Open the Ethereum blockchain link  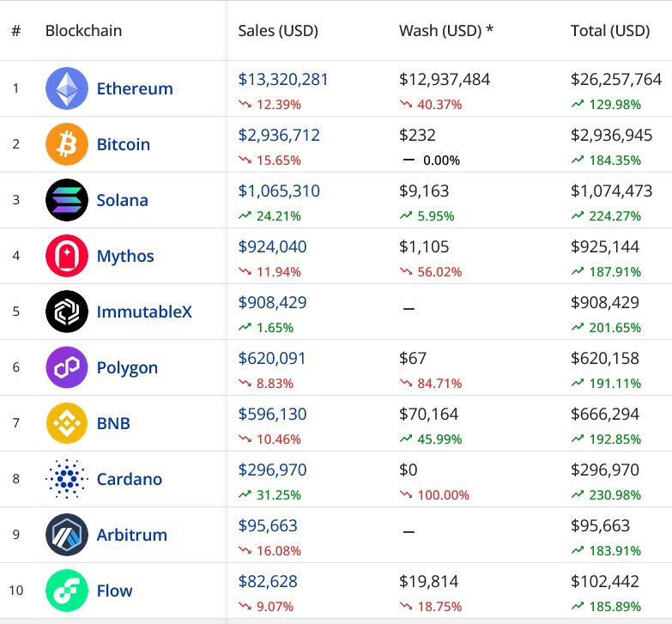[x=135, y=88]
